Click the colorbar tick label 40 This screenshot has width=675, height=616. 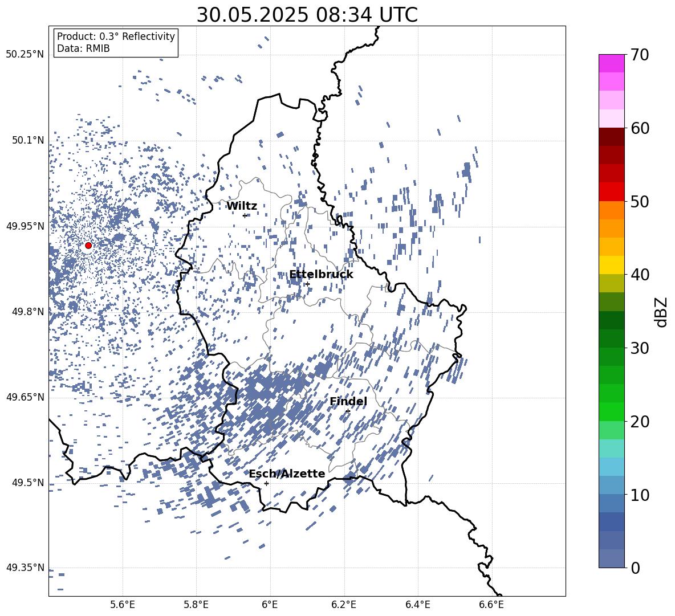pos(640,275)
